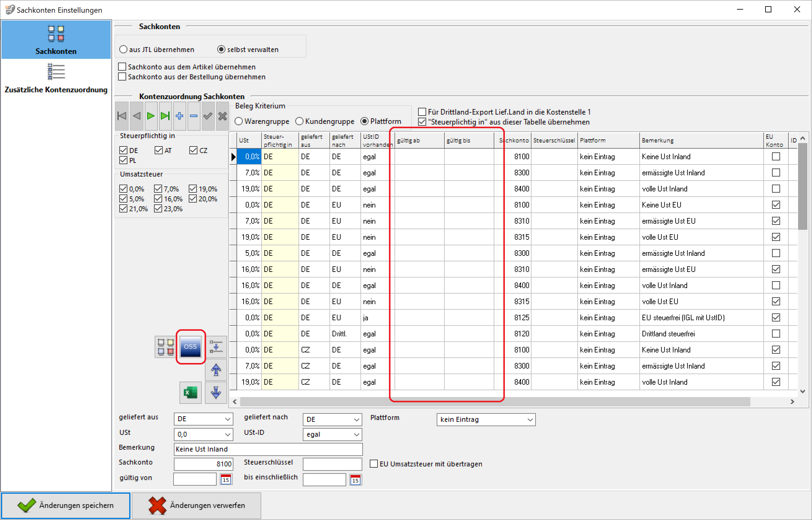Click the green last record arrow
This screenshot has width=812, height=520.
(x=165, y=116)
